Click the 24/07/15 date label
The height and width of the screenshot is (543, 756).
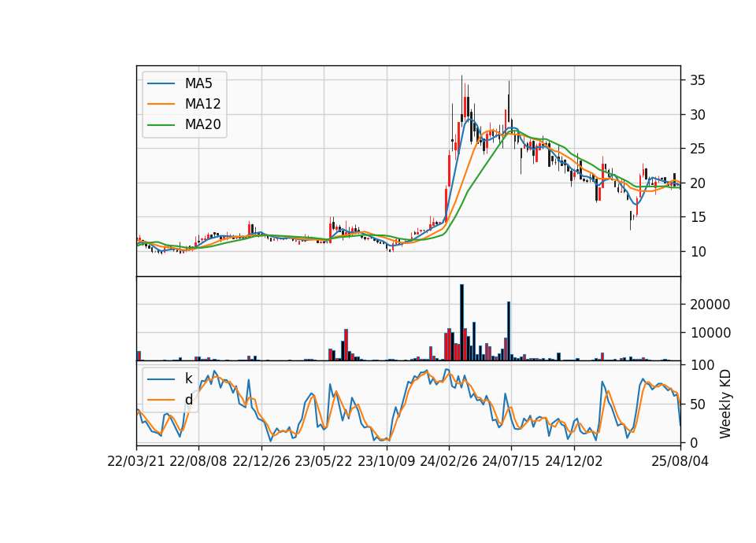(511, 461)
